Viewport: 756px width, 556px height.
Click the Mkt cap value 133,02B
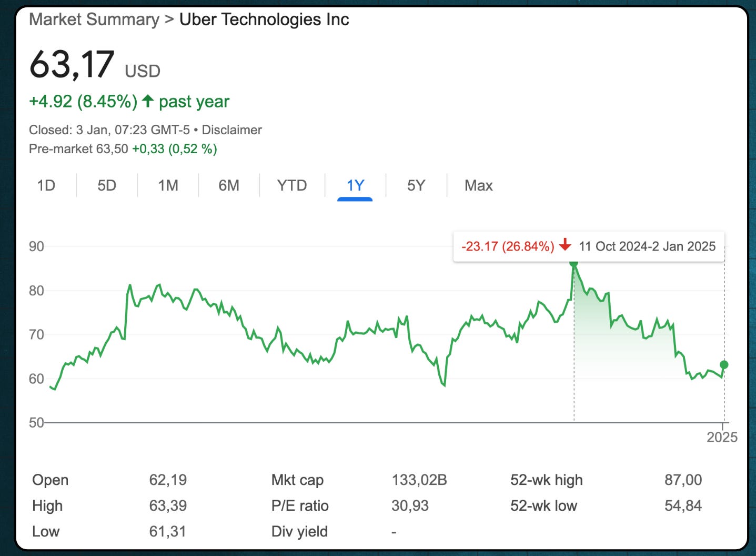coord(419,480)
